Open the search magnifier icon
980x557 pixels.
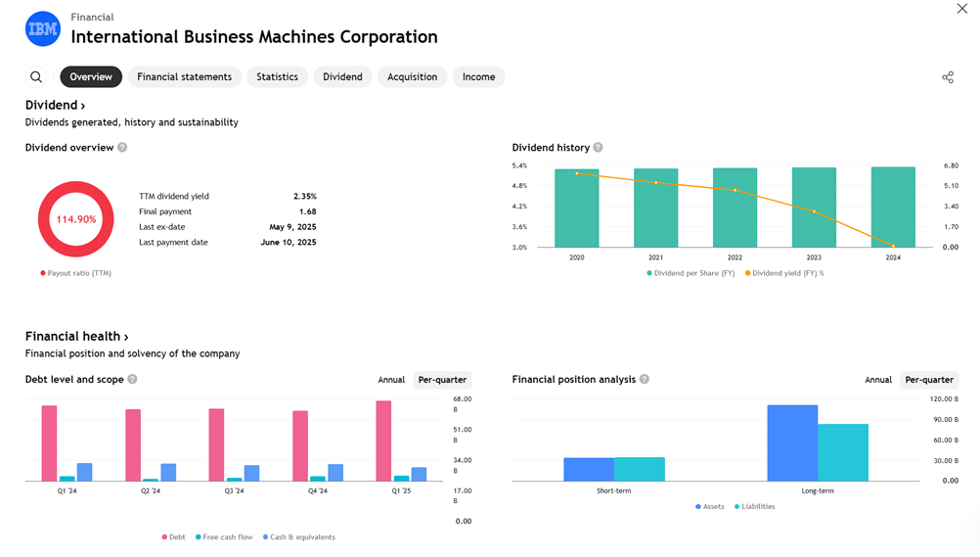[36, 77]
